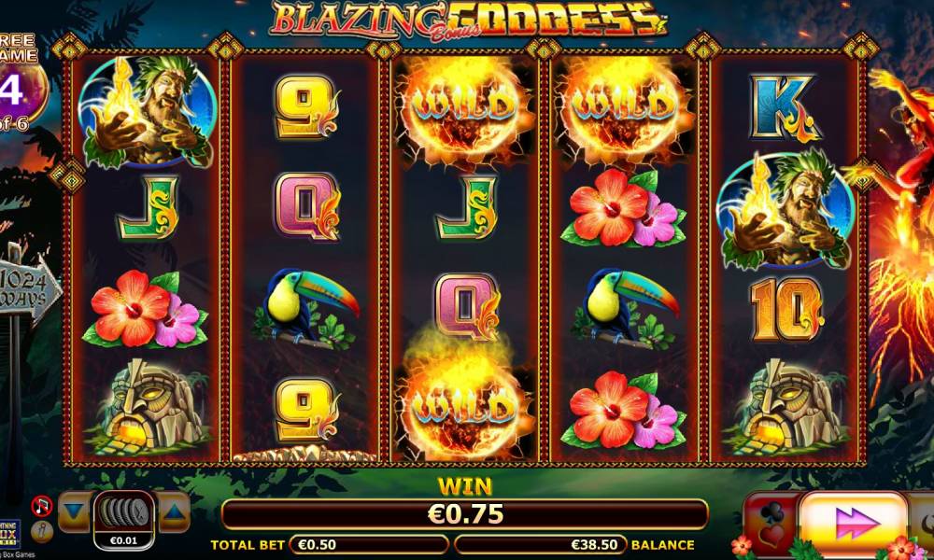Select the blue K symbol on reel five
Image resolution: width=934 pixels, height=560 pixels.
pos(785,107)
